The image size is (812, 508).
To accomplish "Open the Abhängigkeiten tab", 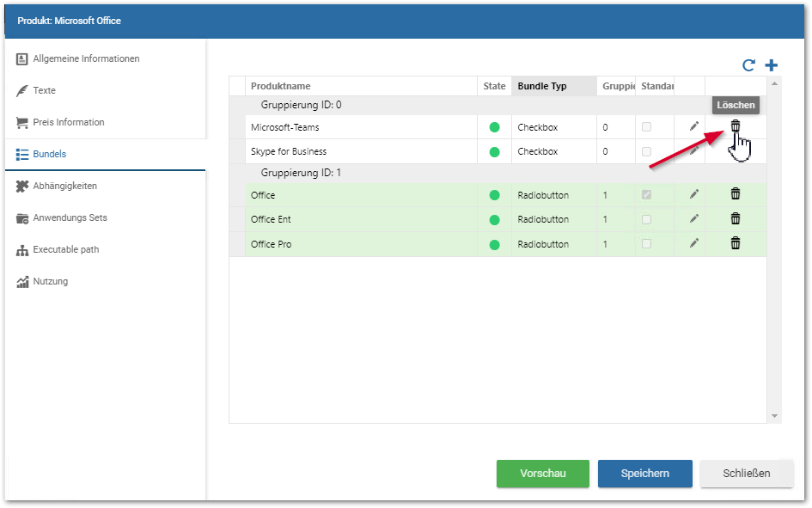I will [x=105, y=187].
